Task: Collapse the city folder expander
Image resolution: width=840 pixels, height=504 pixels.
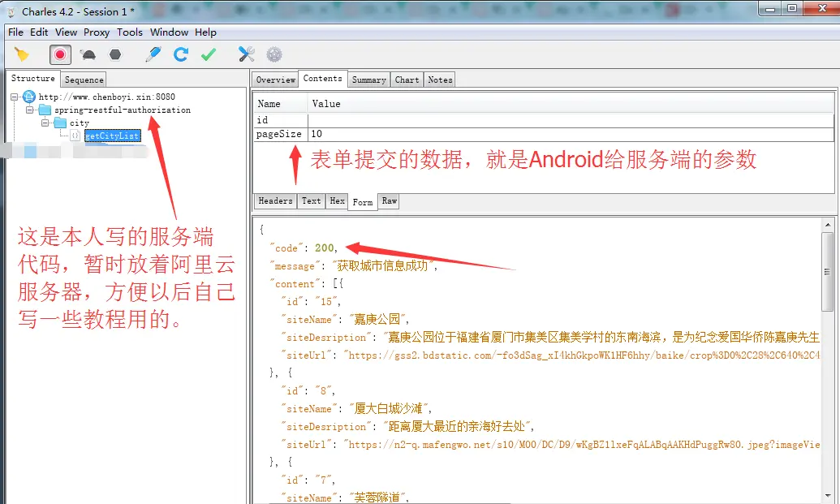Action: point(45,123)
